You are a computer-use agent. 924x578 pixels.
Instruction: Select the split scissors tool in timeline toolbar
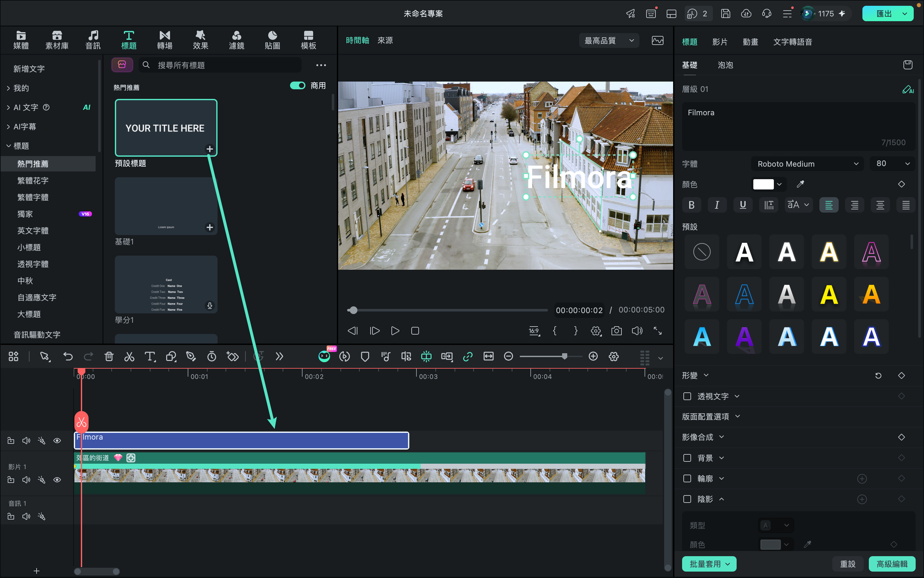coord(129,357)
